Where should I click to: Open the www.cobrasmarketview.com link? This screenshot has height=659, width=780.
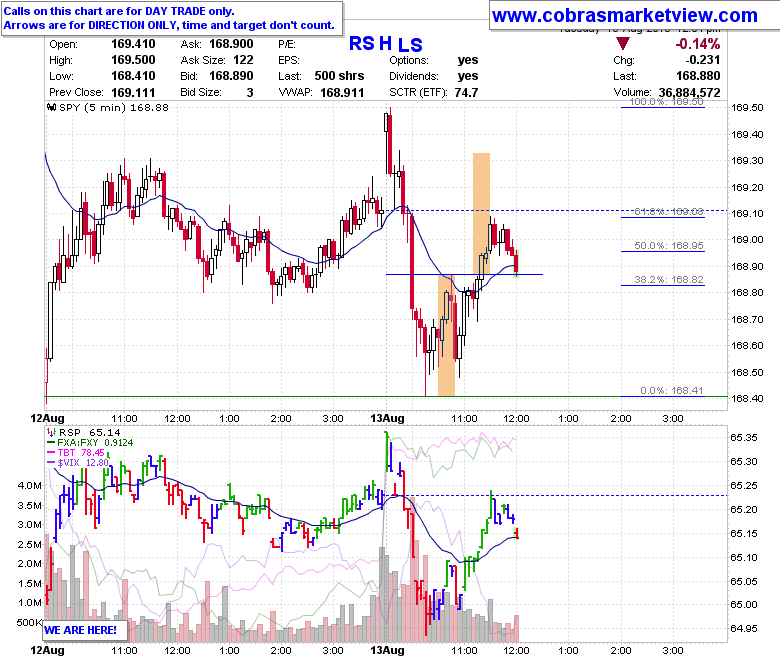pos(624,15)
